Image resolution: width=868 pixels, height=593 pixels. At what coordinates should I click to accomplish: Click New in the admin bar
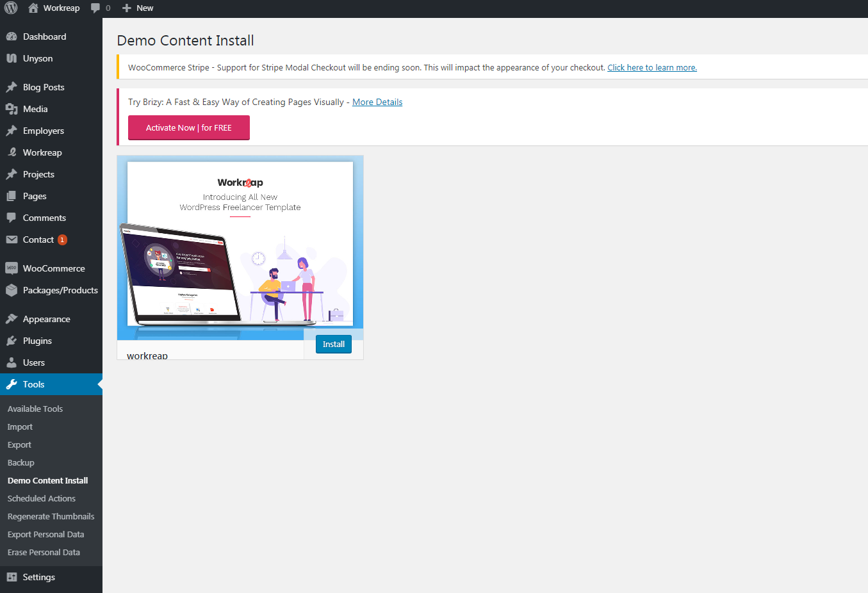point(145,8)
